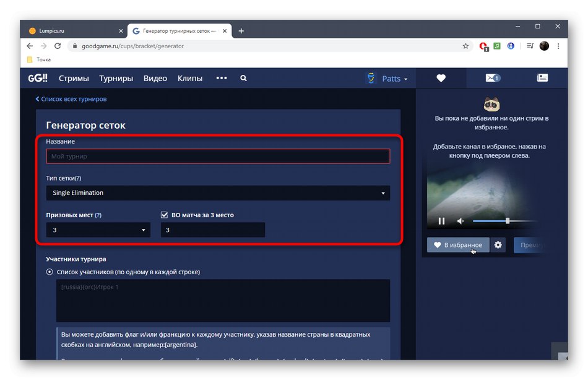Click the Участники турнира label

pyautogui.click(x=76, y=259)
